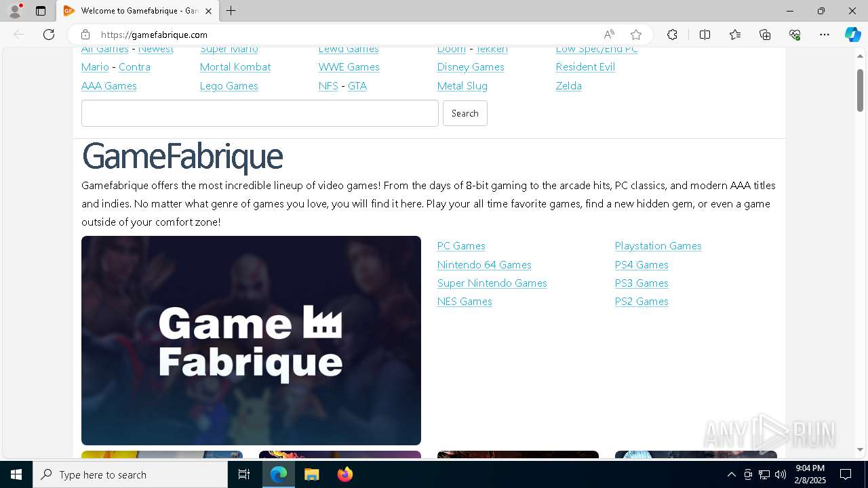
Task: Open the Resident Evil link
Action: [x=585, y=67]
